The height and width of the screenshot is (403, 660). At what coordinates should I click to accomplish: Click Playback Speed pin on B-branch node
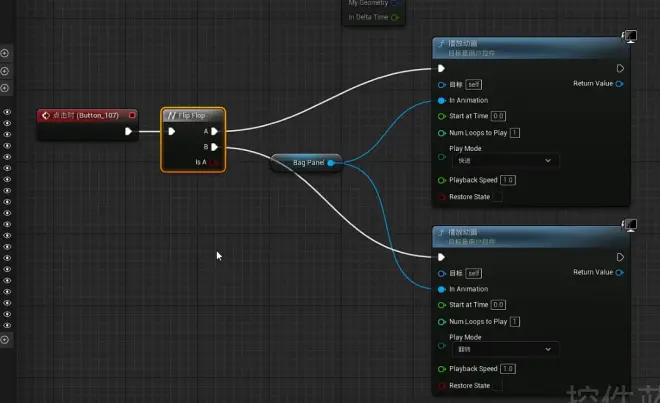(x=442, y=369)
